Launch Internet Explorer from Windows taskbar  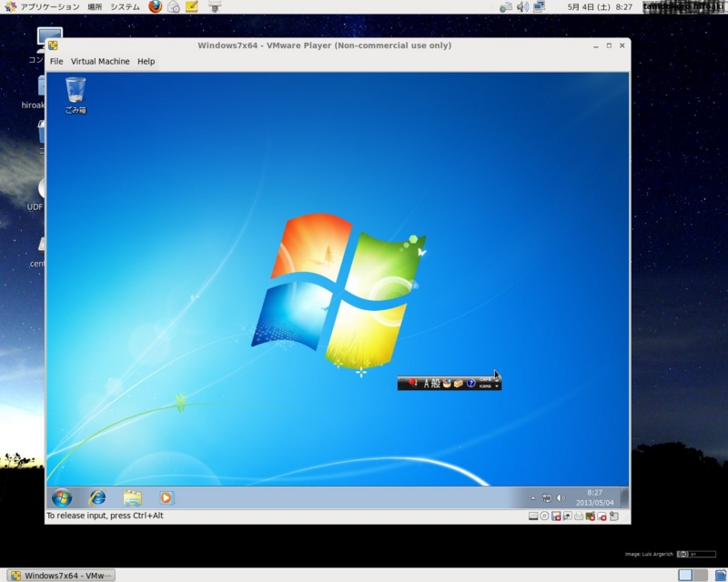[x=97, y=497]
